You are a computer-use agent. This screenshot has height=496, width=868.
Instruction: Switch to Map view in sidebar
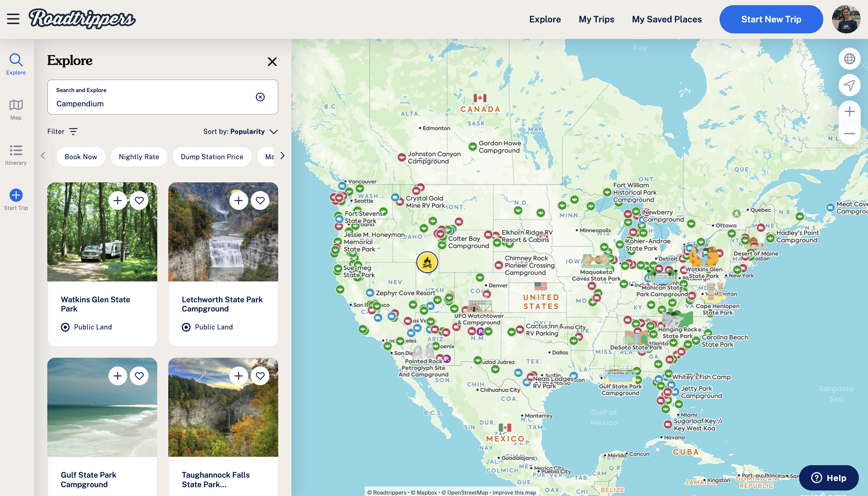(x=16, y=110)
